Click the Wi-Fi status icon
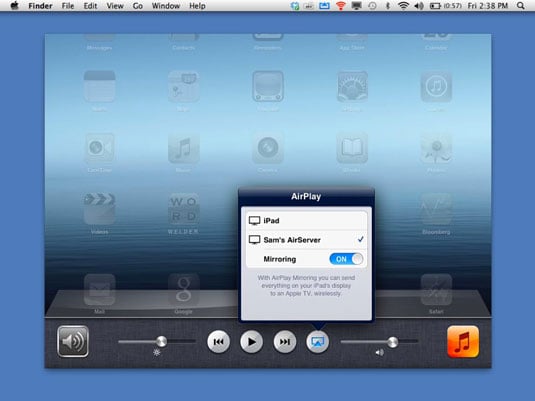This screenshot has height=401, width=535. pos(404,6)
